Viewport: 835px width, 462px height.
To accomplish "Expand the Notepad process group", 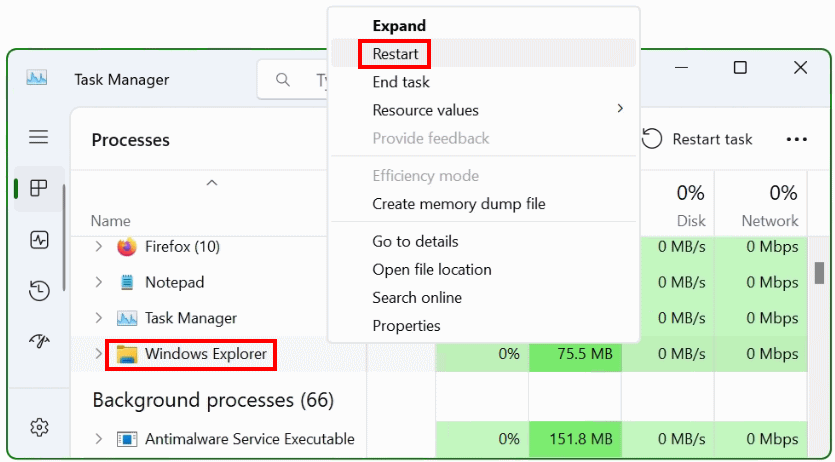I will coord(99,282).
